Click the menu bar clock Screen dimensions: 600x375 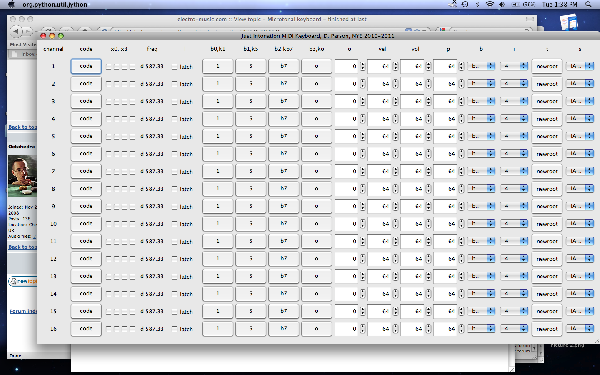(559, 4)
